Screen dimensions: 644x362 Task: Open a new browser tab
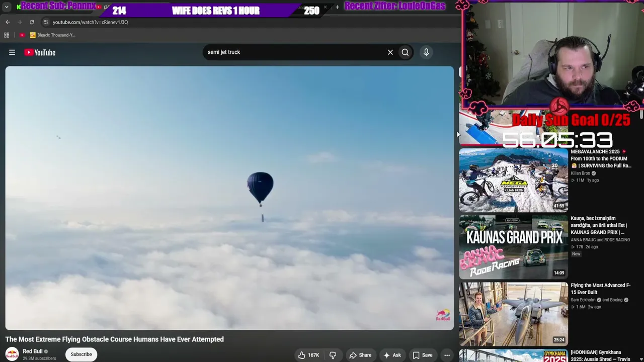click(x=337, y=7)
